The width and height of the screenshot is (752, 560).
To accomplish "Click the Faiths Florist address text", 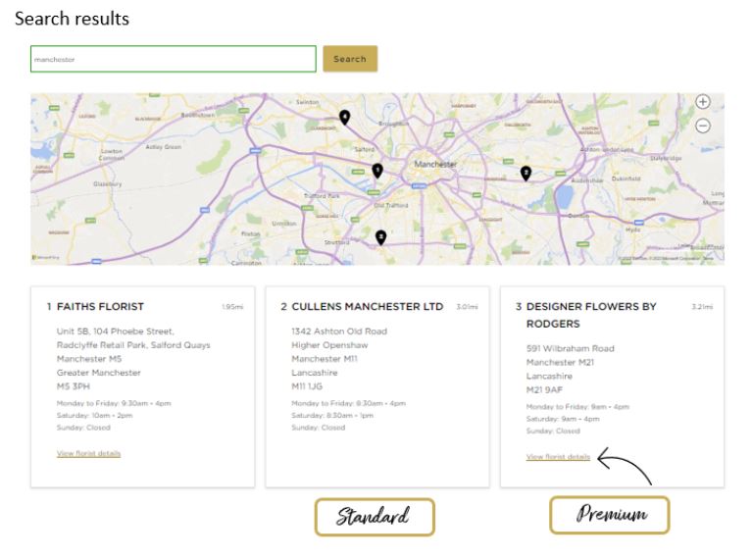I will coord(133,358).
